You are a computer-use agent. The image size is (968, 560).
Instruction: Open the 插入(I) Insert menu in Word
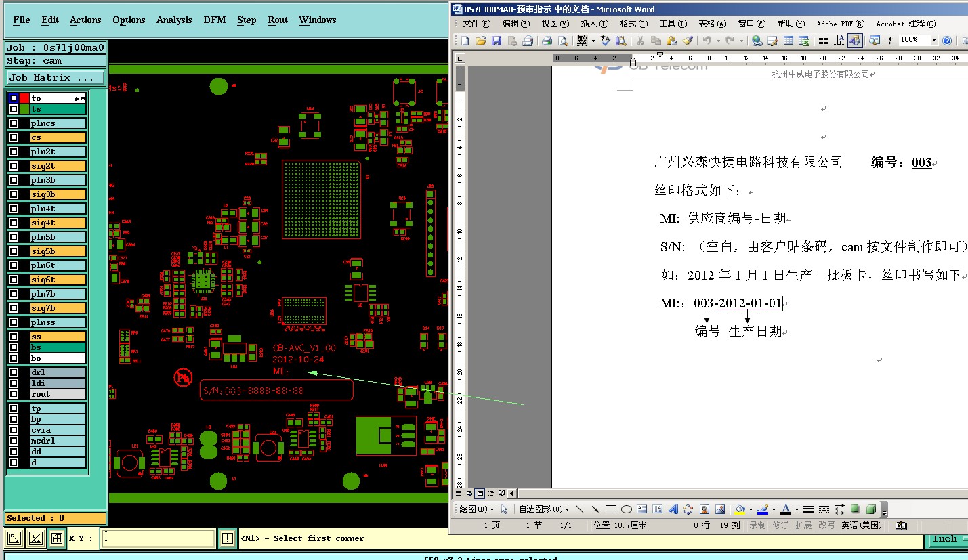pos(593,24)
